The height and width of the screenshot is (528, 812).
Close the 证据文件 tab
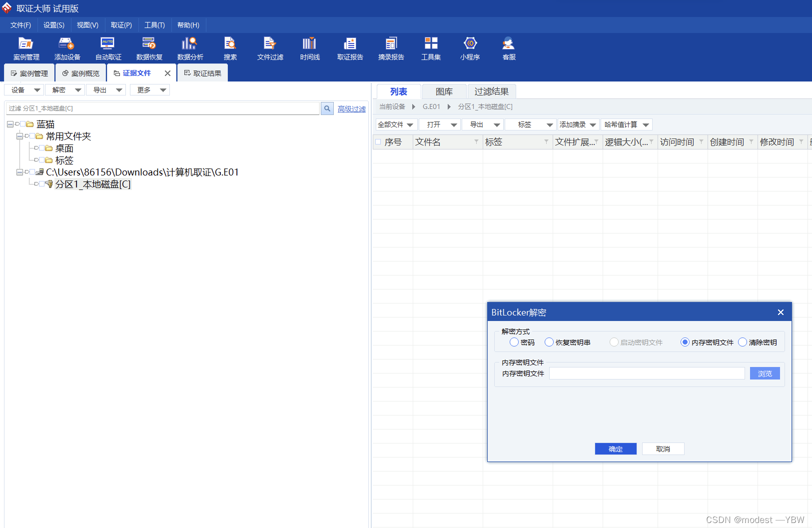pos(167,73)
